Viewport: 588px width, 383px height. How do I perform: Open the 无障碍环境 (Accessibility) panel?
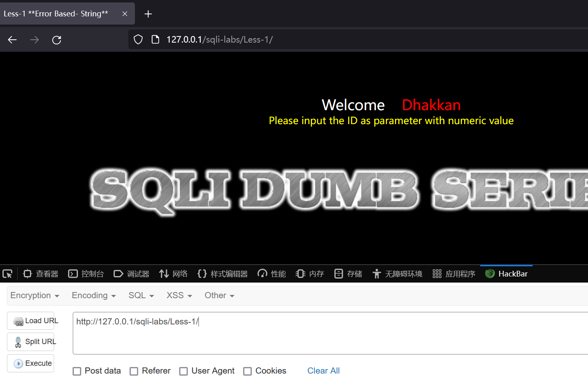pos(397,273)
